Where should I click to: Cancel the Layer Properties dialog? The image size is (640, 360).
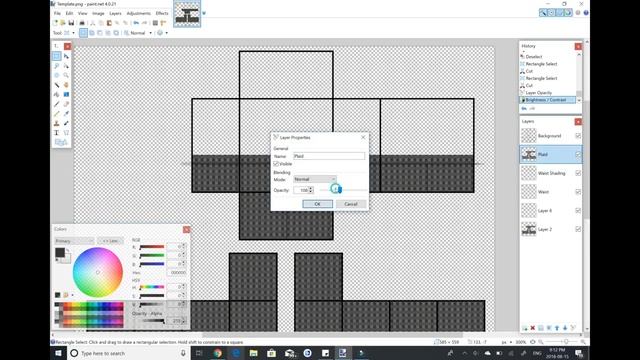pos(351,204)
